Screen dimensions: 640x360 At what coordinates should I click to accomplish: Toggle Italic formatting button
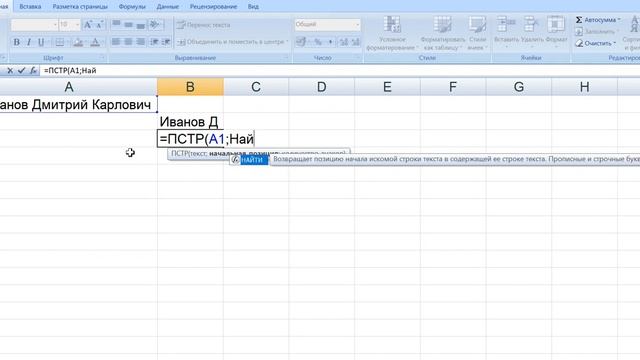tap(29, 42)
